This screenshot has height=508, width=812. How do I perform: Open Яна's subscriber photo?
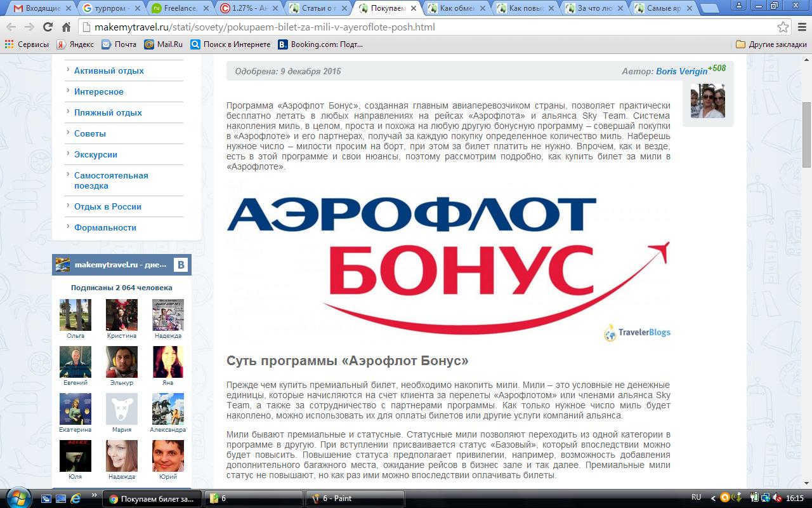168,362
